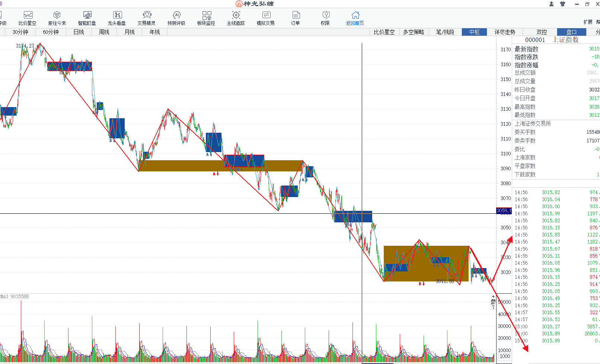
Task: Select the 总成交额 row
Action: 556,73
